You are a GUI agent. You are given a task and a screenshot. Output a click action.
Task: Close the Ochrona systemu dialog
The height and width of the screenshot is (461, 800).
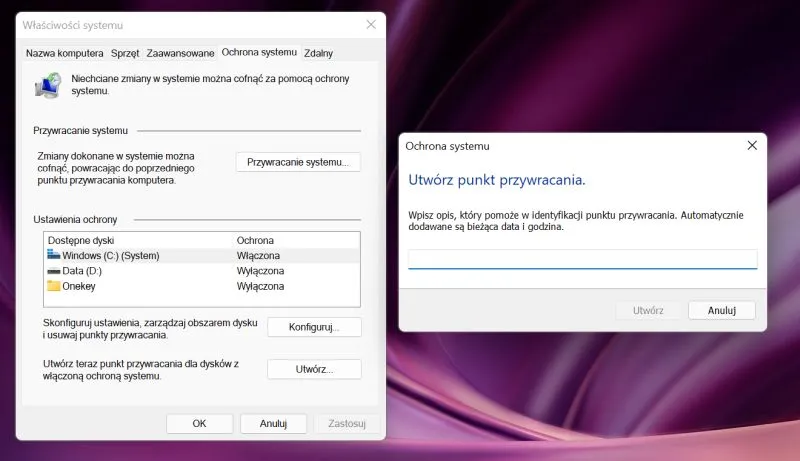click(752, 145)
